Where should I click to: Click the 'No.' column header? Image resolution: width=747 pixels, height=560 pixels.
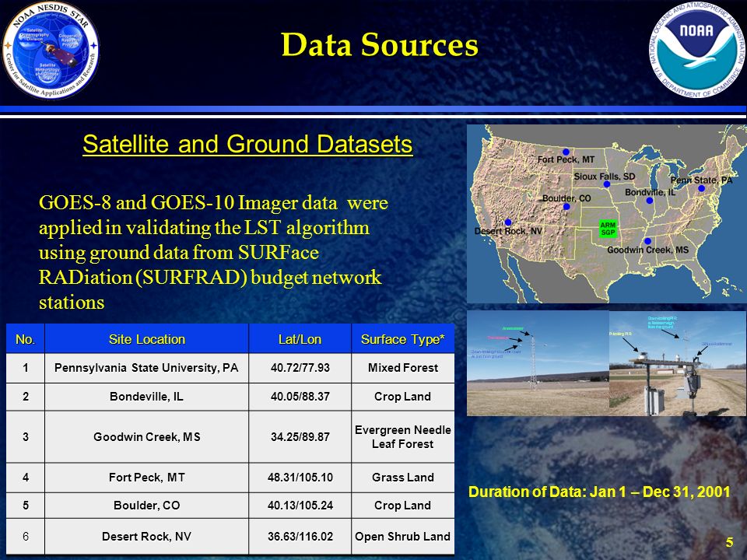(25, 339)
